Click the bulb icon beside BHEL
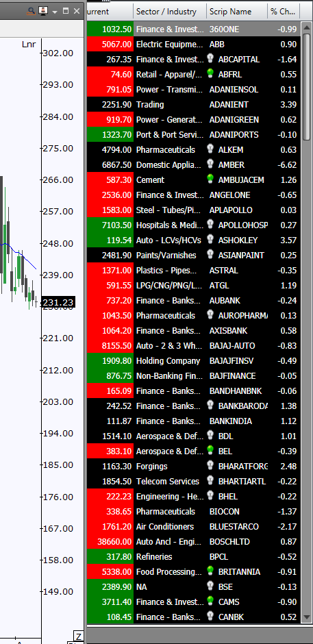The width and height of the screenshot is (313, 644). coord(210,496)
